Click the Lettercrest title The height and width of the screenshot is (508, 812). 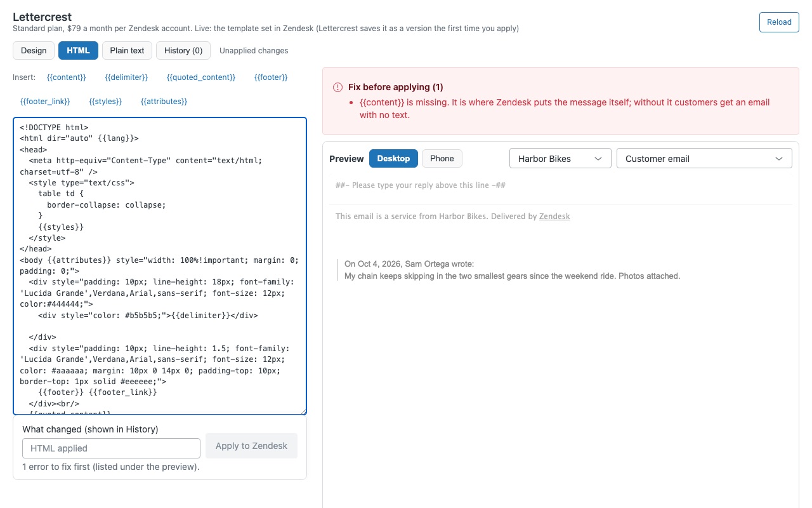(x=42, y=17)
